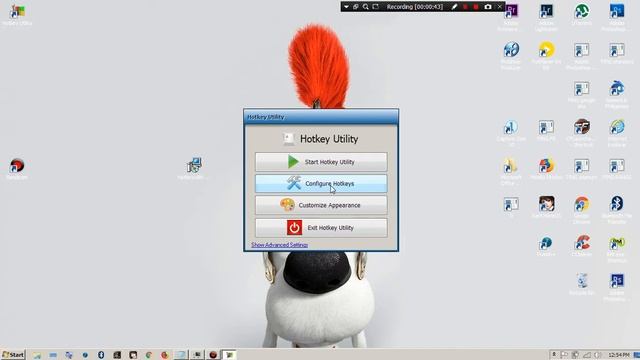Click the magnifier icon in recording toolbar
640x360 pixels.
click(x=366, y=7)
